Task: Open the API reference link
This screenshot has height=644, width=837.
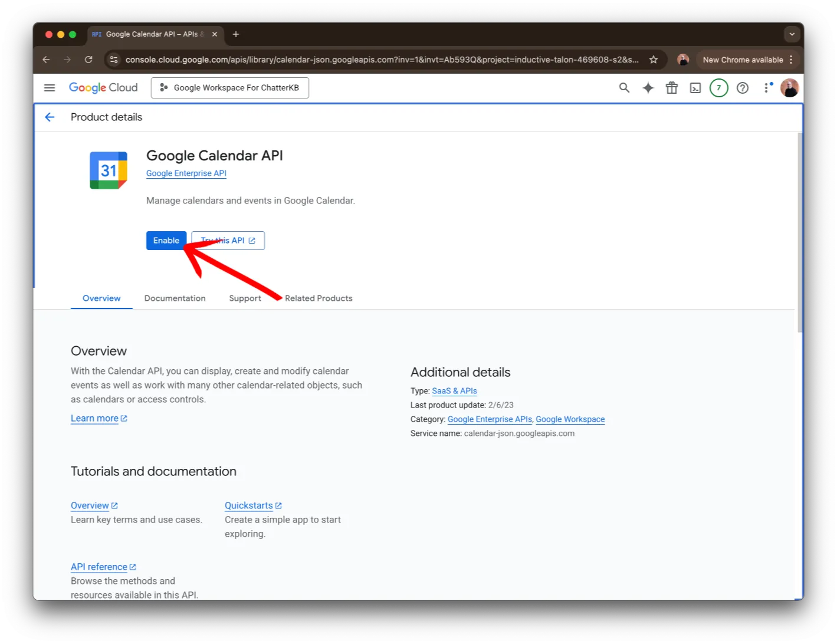Action: (103, 567)
